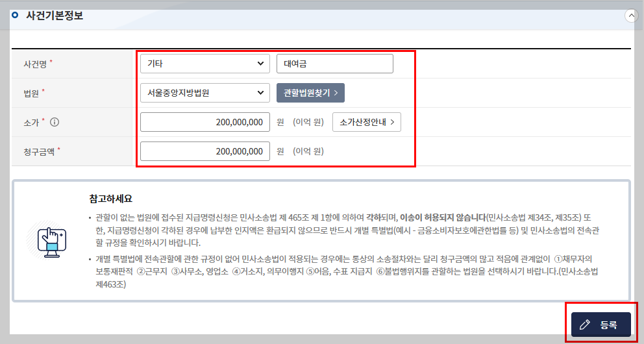
Task: Click the pencil icon on 등록 button
Action: 585,325
